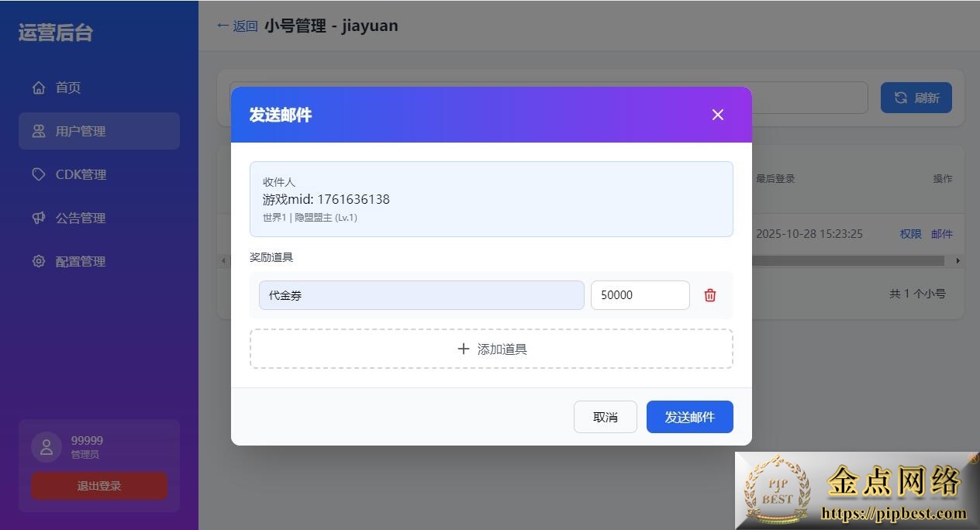Click the 邮件 link in the table row
The width and height of the screenshot is (980, 530).
pyautogui.click(x=942, y=233)
